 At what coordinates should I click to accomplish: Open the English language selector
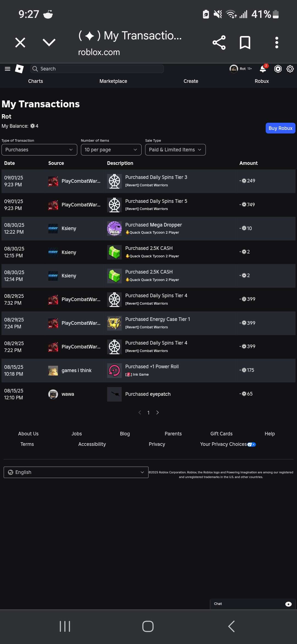coord(76,472)
